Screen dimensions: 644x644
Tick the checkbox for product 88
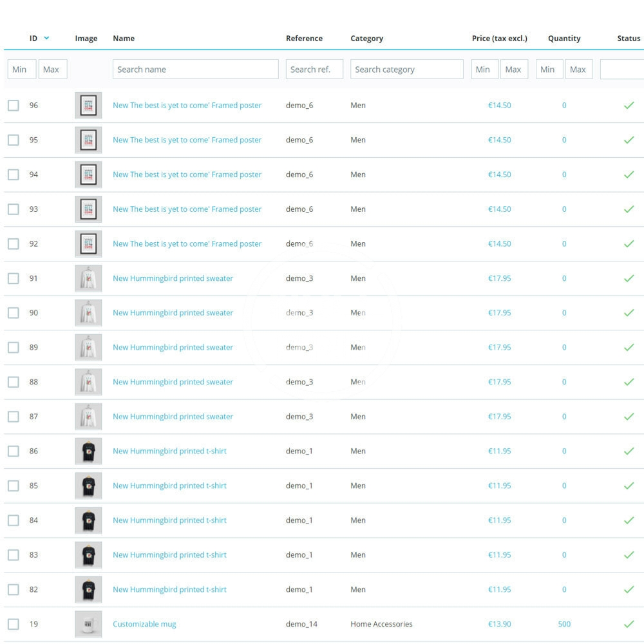pos(14,383)
